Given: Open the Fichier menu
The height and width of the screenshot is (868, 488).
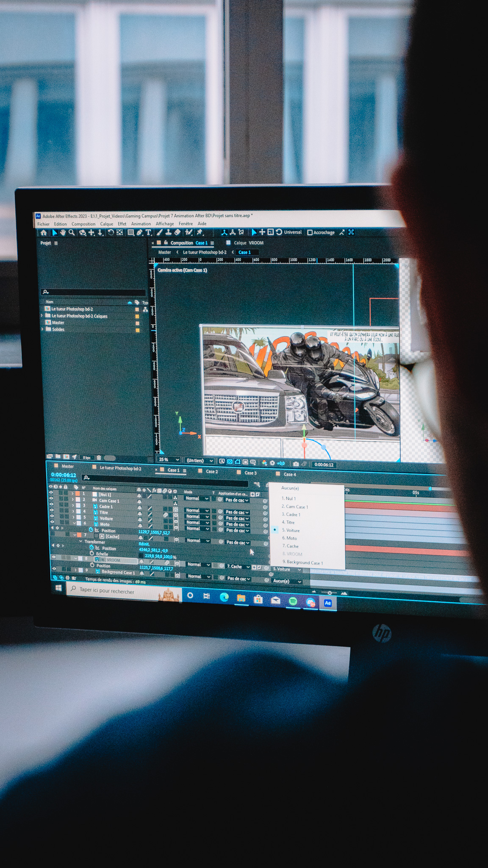Looking at the screenshot, I should click(43, 224).
